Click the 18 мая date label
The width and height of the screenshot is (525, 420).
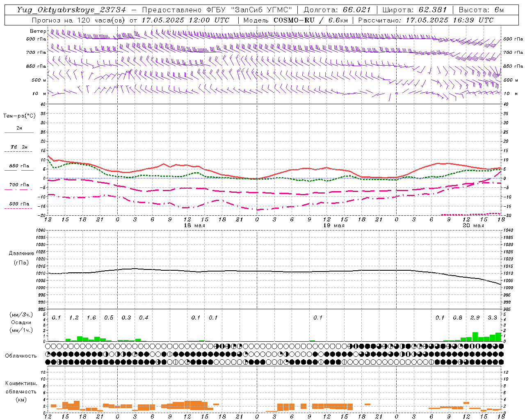tap(194, 226)
